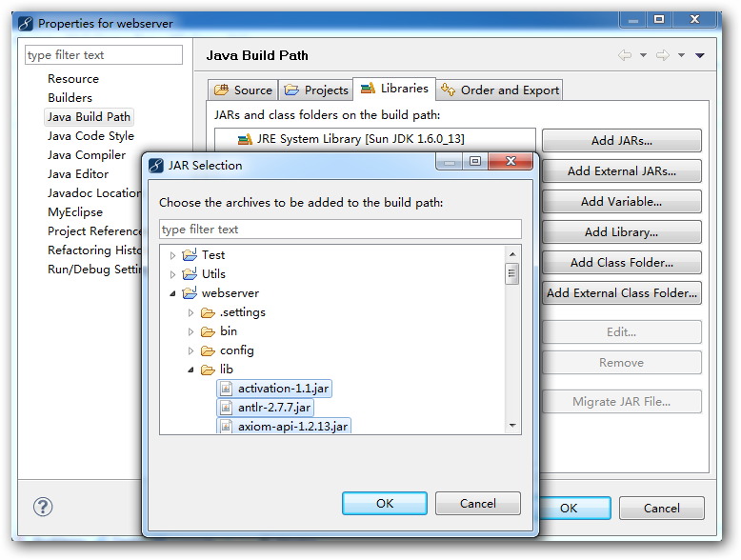The image size is (741, 560).
Task: Open Java Compiler properties
Action: pyautogui.click(x=87, y=155)
